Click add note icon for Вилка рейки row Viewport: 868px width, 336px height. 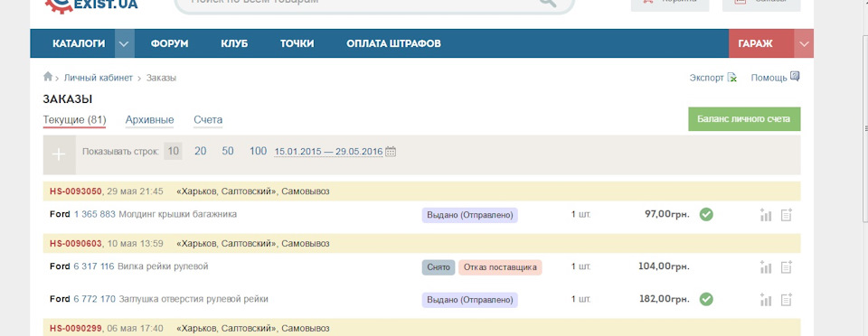click(x=787, y=267)
